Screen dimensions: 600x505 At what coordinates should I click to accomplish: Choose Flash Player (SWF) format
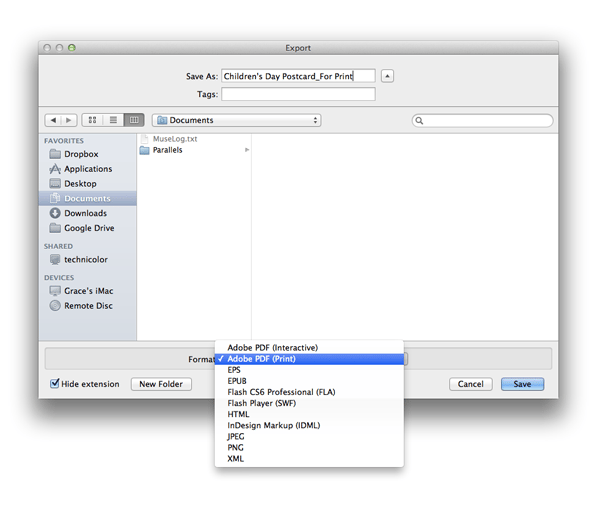click(309, 403)
